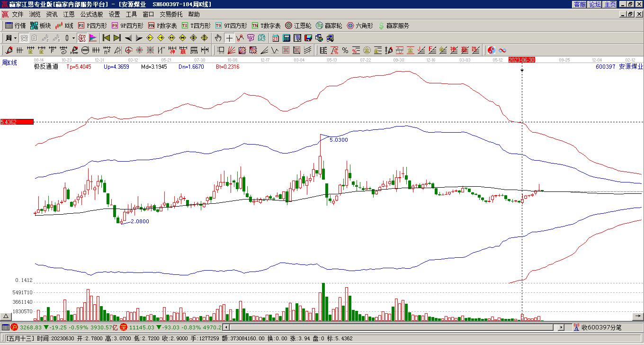Image resolution: width=644 pixels, height=345 pixels.
Task: Jump to first bar arrow icon
Action: click(107, 38)
